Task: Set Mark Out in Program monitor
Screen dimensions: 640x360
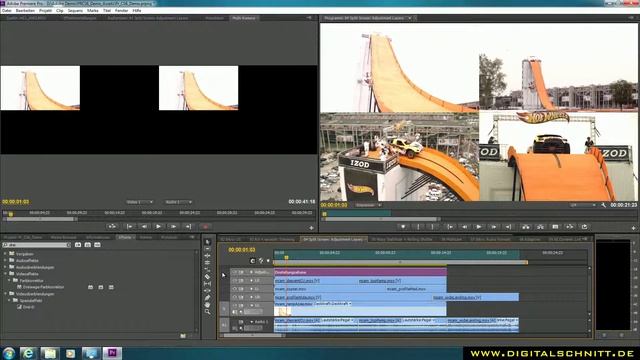Action: [433, 227]
